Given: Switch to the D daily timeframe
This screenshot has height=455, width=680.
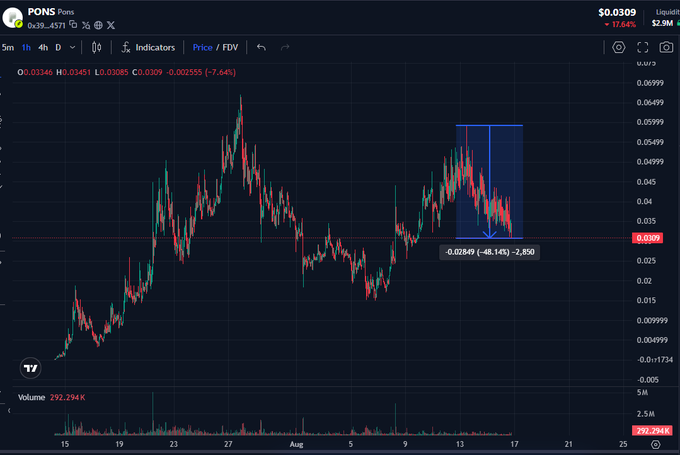Looking at the screenshot, I should (58, 47).
